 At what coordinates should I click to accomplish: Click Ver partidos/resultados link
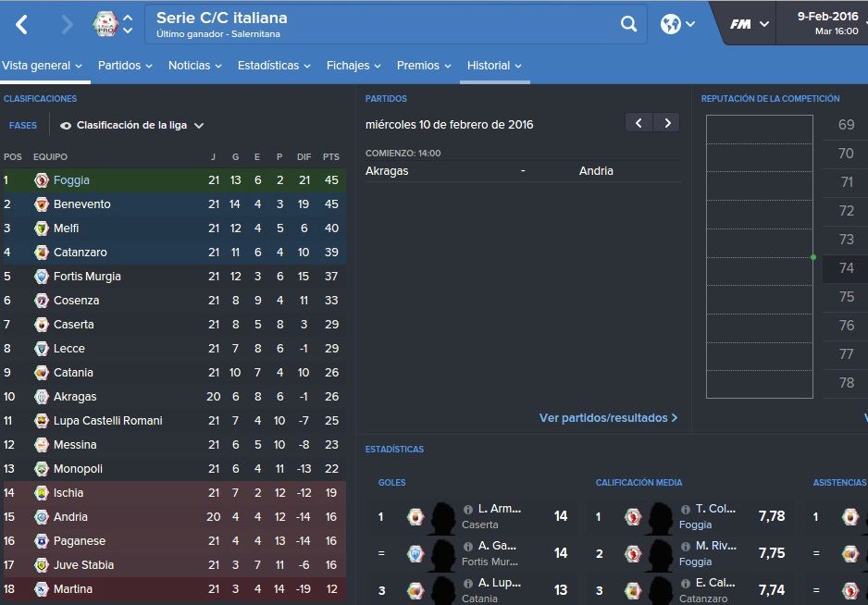[x=608, y=418]
